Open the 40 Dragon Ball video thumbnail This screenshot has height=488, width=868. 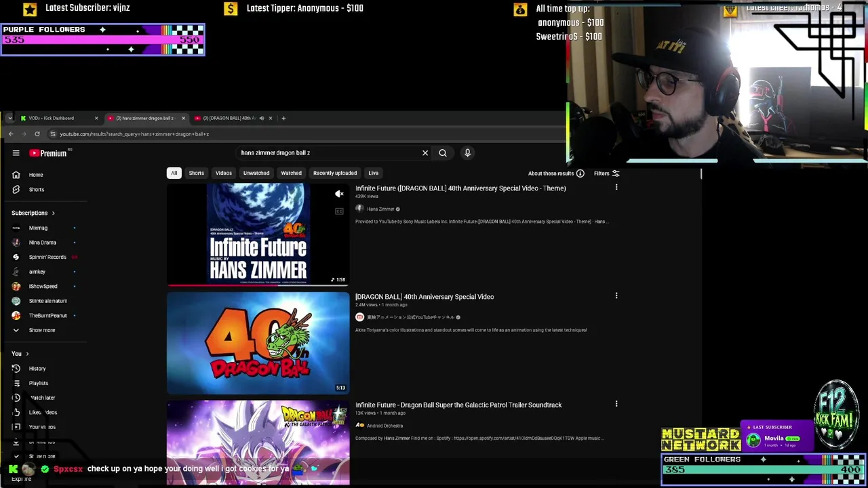(x=258, y=343)
